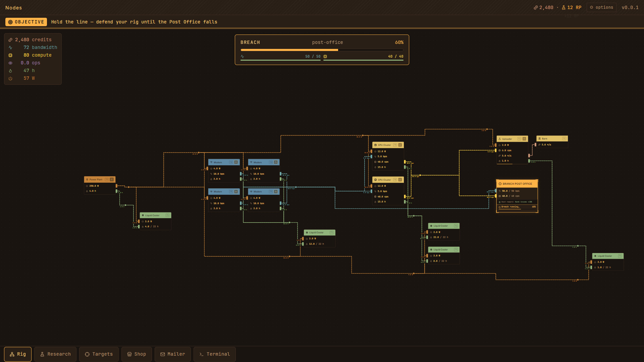
Task: Select the Rig tab
Action: tap(18, 354)
